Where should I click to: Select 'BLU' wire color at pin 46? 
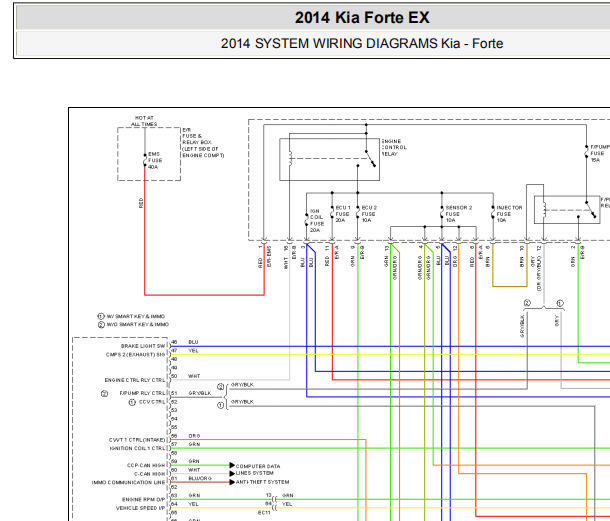click(x=193, y=342)
